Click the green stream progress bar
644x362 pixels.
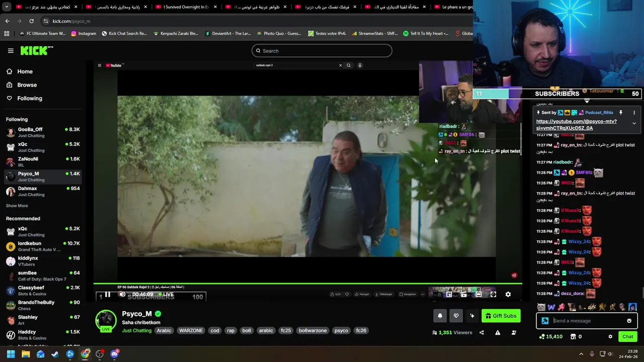pyautogui.click(x=307, y=284)
